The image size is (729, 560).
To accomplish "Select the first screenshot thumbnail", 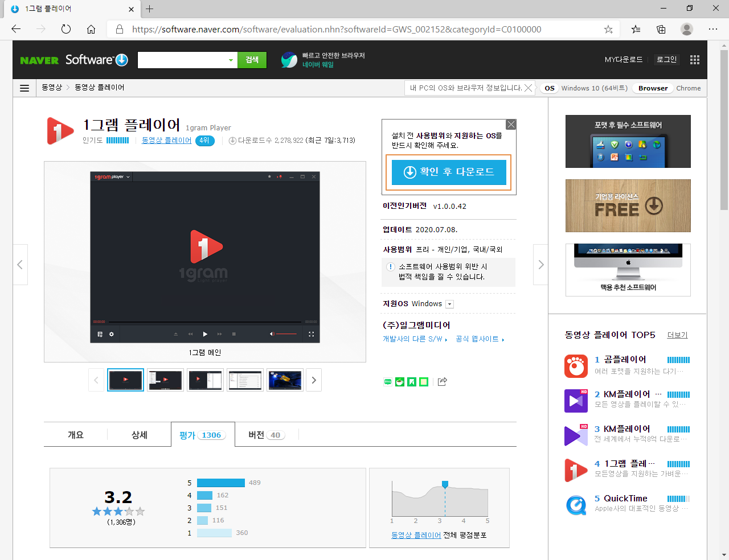I will [x=125, y=380].
